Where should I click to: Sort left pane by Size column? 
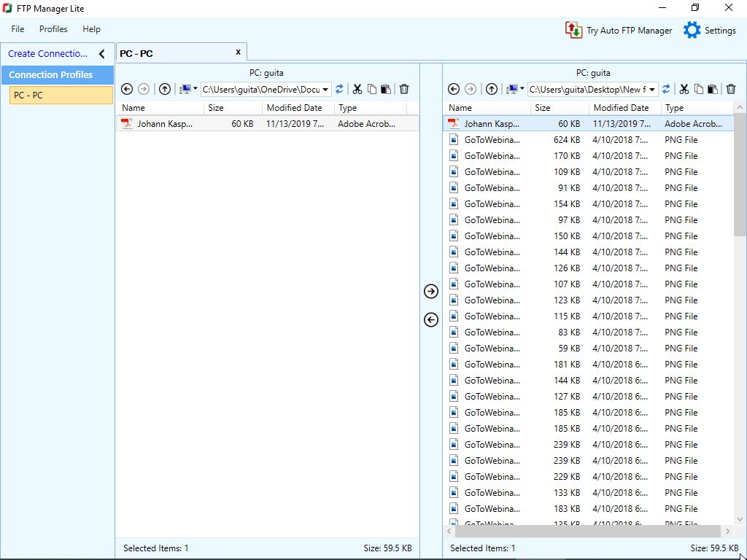233,108
